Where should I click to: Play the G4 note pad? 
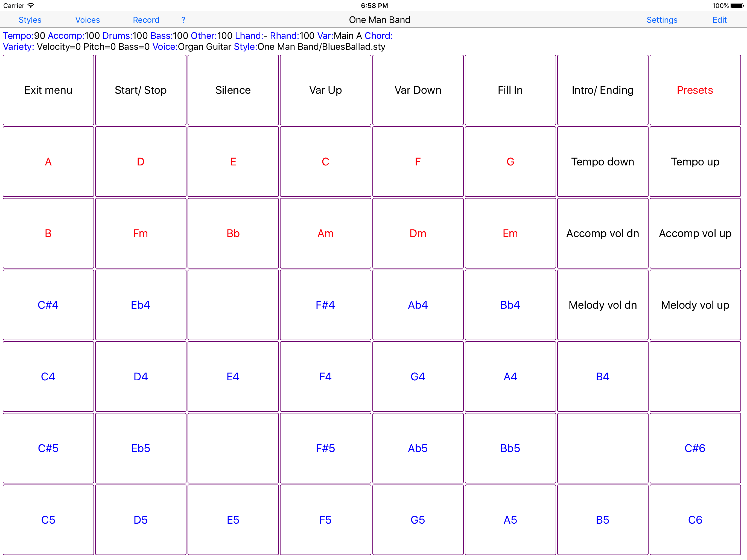point(418,377)
